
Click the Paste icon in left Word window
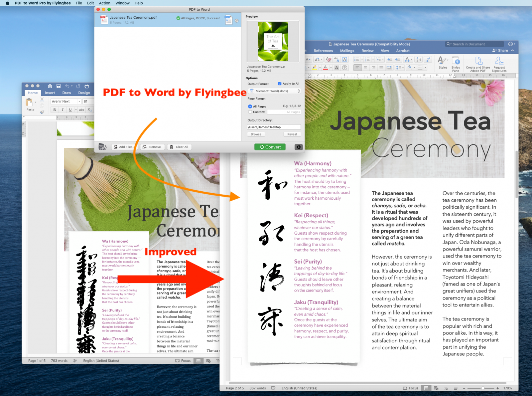pos(30,102)
